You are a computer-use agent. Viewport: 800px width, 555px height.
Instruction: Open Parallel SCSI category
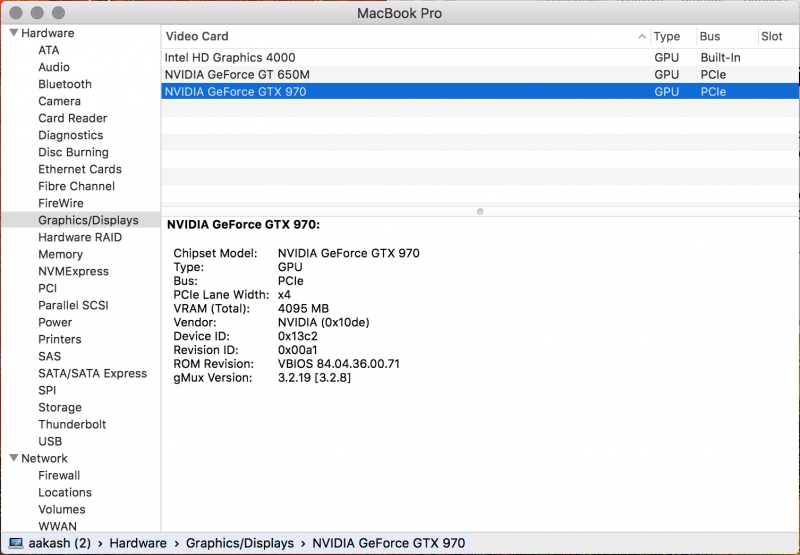pyautogui.click(x=73, y=305)
